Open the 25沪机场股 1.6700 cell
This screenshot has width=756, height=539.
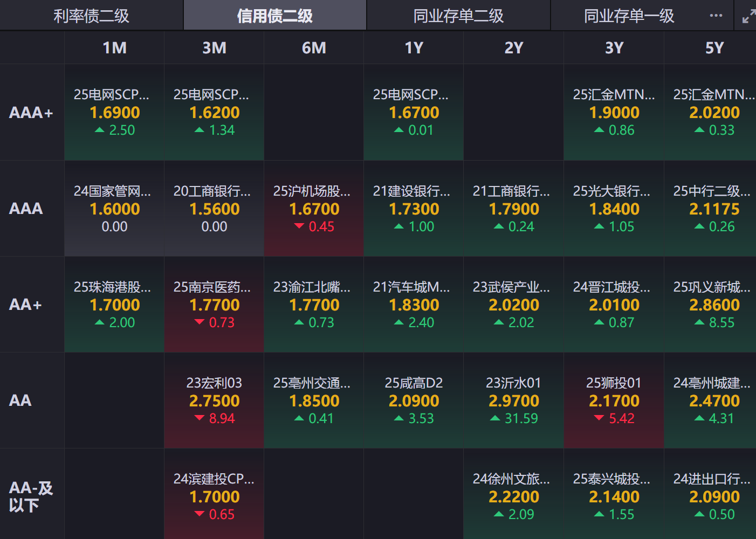314,209
